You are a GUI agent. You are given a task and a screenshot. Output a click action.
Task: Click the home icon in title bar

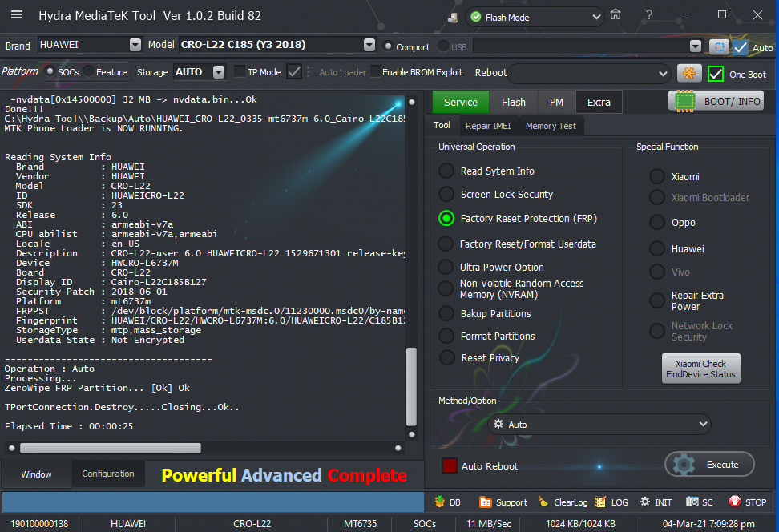[x=616, y=14]
